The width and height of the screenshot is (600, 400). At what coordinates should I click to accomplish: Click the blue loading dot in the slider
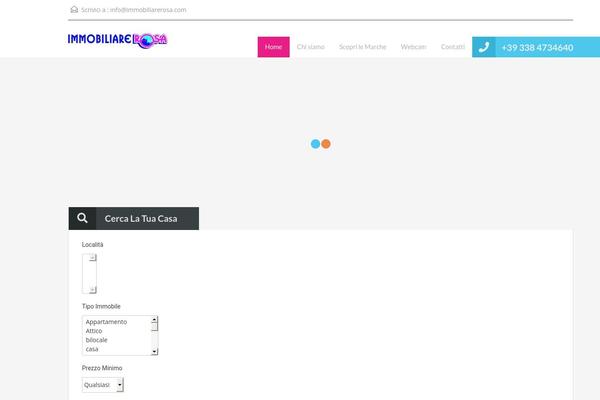315,144
